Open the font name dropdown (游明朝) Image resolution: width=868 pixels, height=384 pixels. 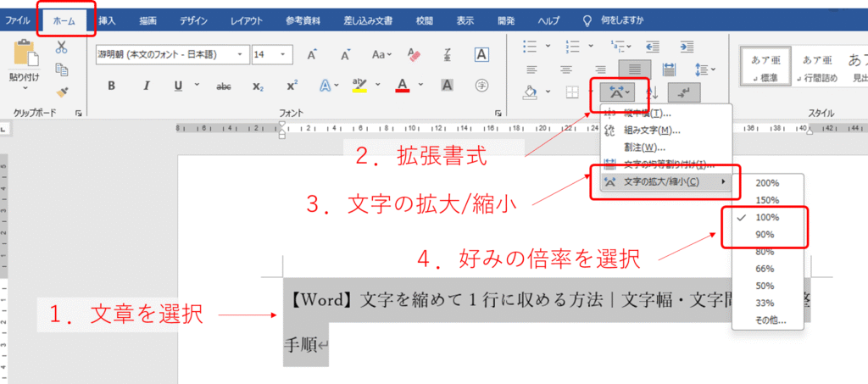[243, 54]
